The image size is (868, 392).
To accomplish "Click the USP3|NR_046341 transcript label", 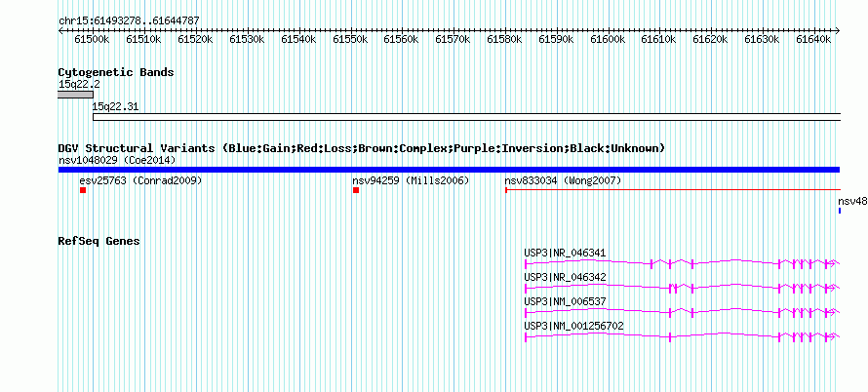I will click(566, 254).
